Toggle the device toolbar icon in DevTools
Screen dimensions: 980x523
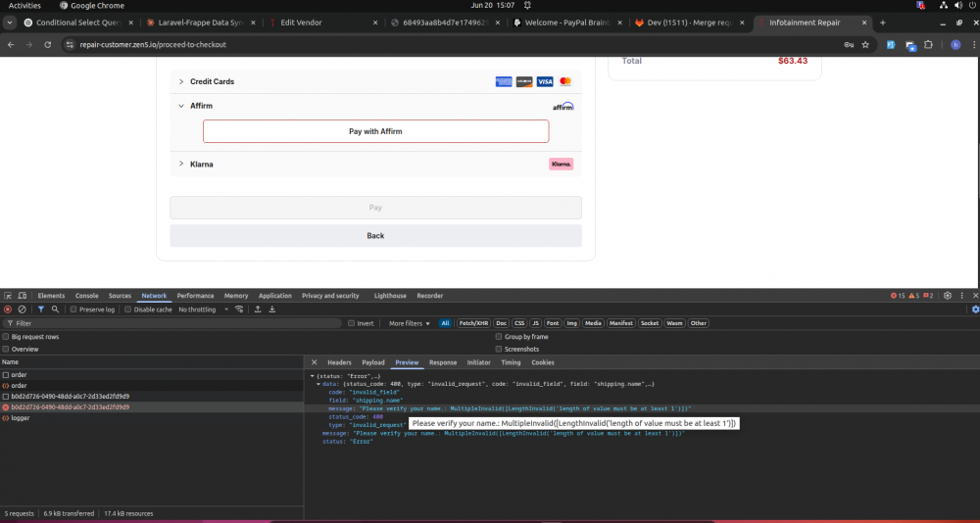pos(24,296)
